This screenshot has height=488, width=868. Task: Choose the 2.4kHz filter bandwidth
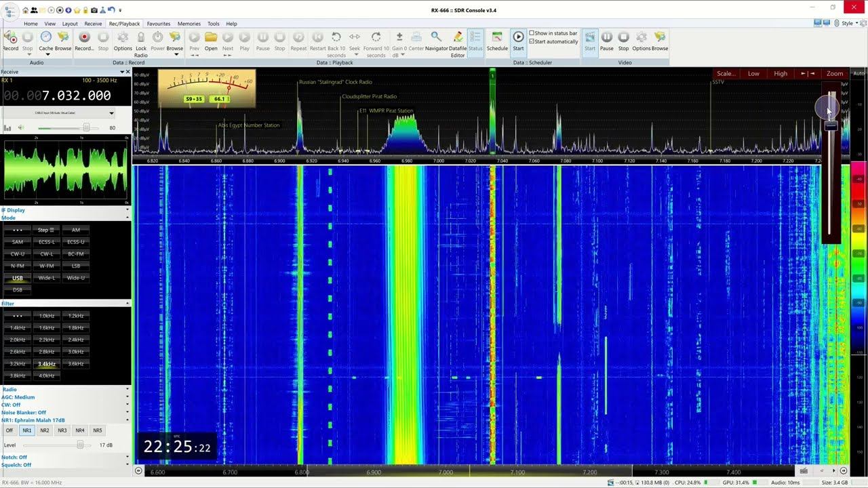tap(76, 340)
